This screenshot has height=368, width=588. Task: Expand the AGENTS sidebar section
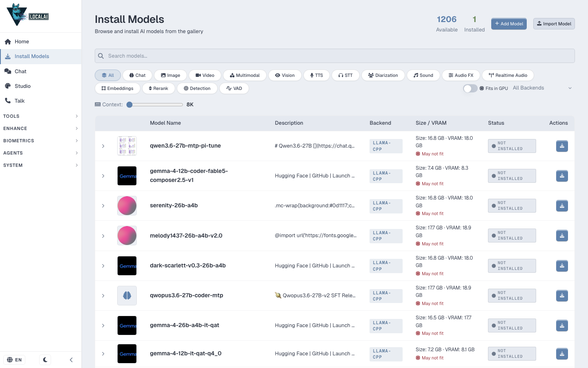click(41, 153)
